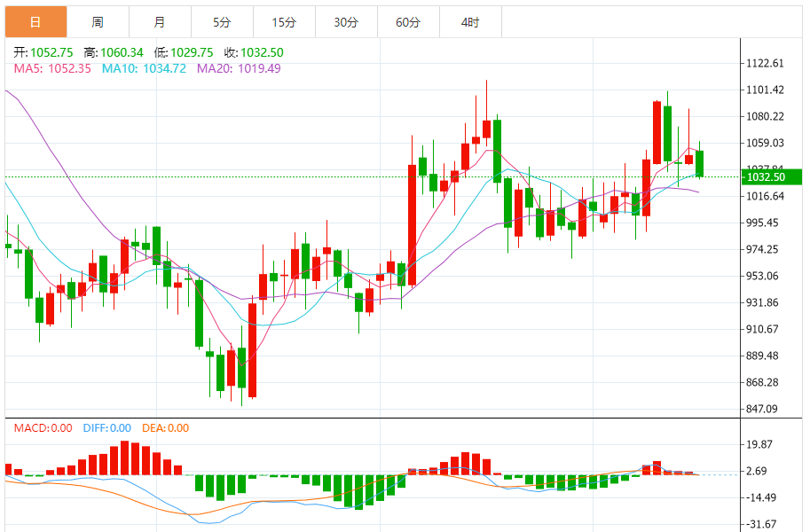Image resolution: width=810 pixels, height=532 pixels.
Task: Click the 1101.42 price axis label
Action: click(765, 90)
